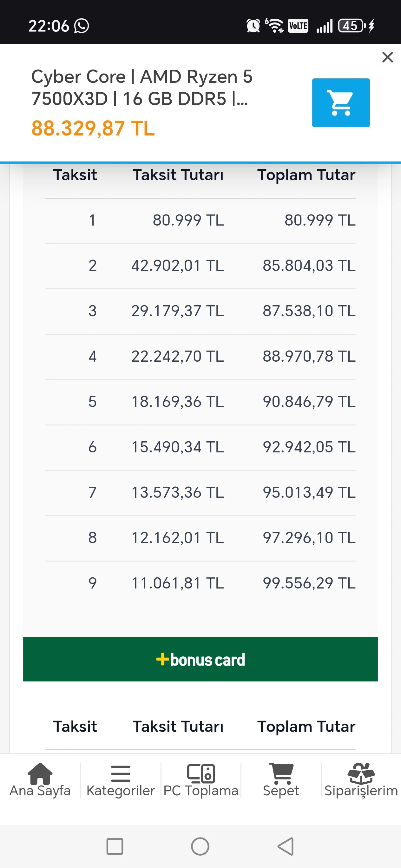
Task: Tap the blue add-to-cart icon
Action: (341, 103)
